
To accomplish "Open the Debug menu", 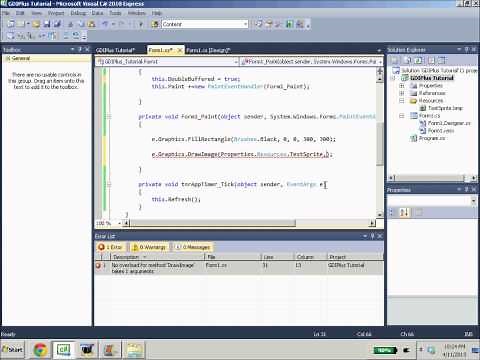I will click(78, 13).
